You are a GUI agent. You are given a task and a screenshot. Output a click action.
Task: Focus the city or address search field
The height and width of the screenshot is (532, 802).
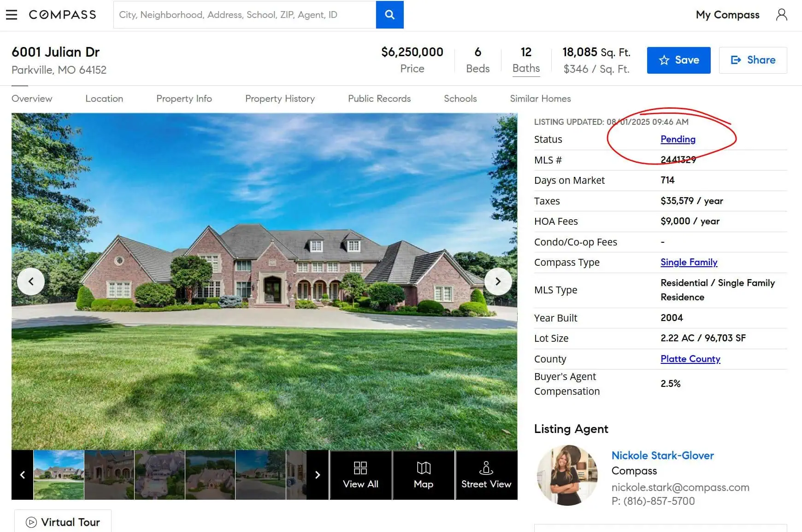tap(244, 15)
